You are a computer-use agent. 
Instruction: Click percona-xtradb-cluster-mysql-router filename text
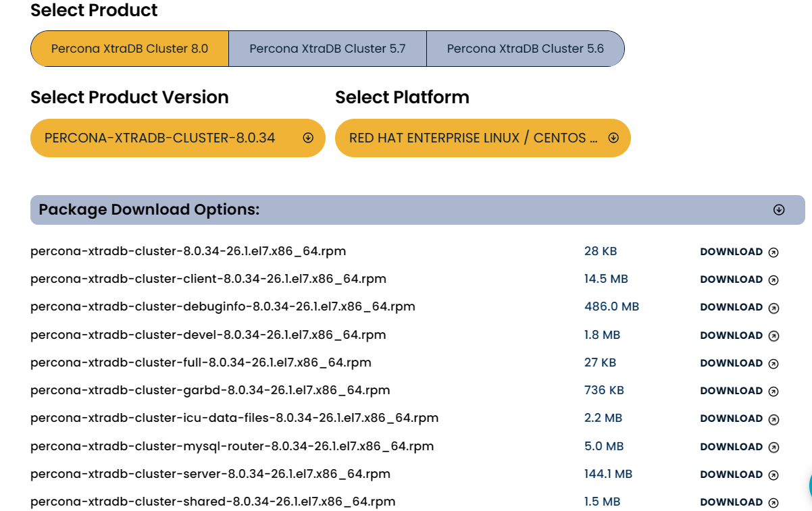(x=232, y=446)
